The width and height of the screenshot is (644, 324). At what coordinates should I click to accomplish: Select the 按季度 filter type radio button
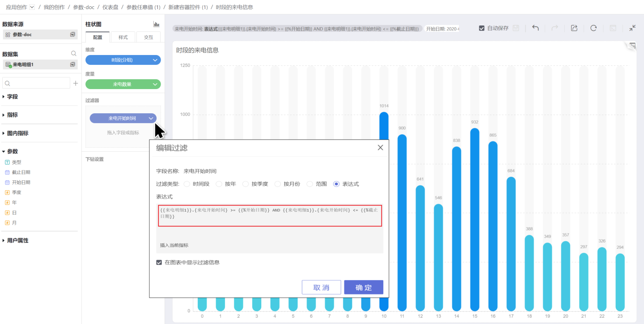(x=246, y=184)
